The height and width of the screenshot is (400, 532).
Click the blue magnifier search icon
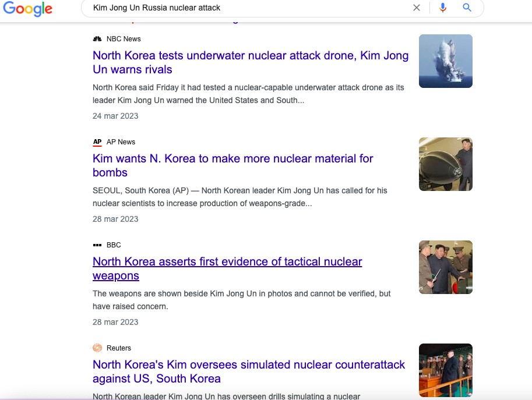467,8
